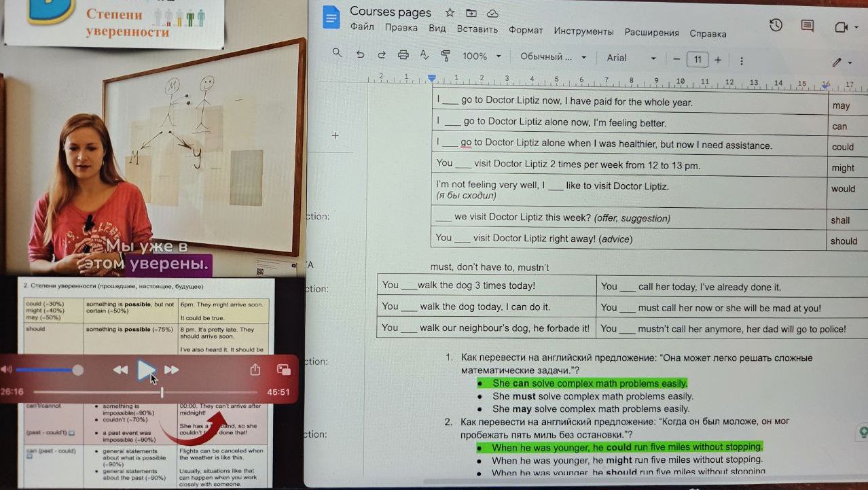The width and height of the screenshot is (868, 490).
Task: Select the paint format roller tool
Action: coord(446,55)
